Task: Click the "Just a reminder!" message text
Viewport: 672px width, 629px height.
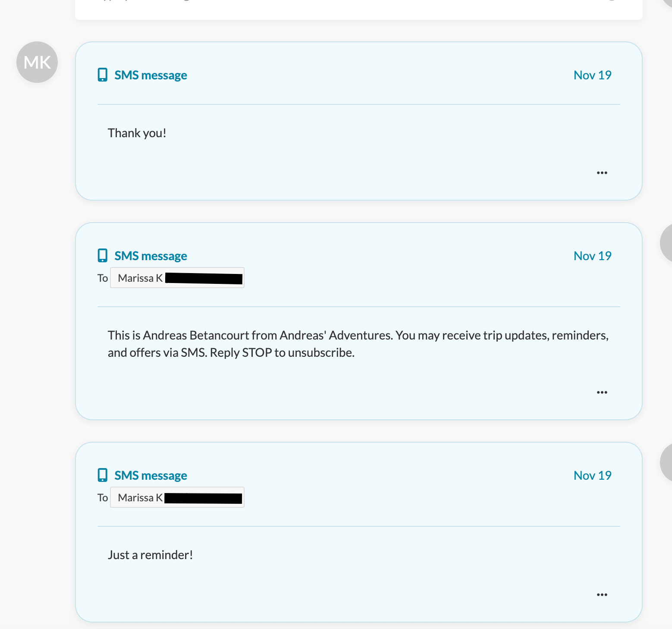Action: (150, 555)
